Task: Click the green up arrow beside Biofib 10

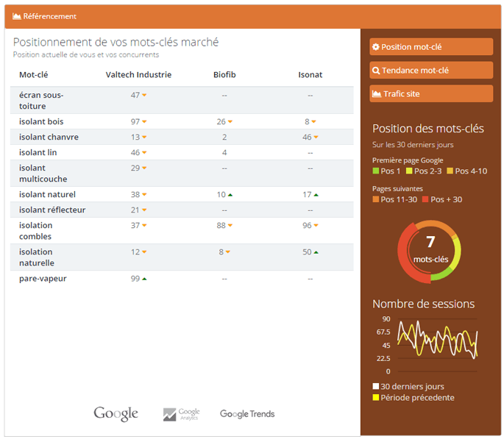Action: (x=230, y=195)
